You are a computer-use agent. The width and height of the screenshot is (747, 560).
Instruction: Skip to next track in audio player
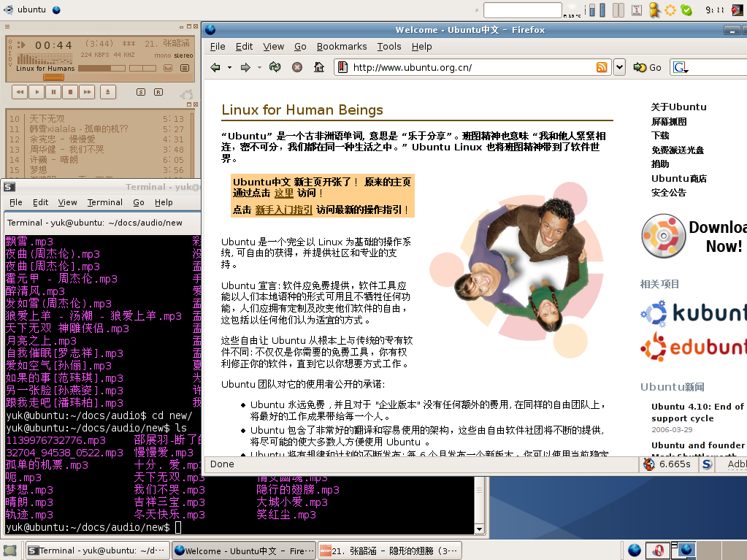(x=87, y=92)
